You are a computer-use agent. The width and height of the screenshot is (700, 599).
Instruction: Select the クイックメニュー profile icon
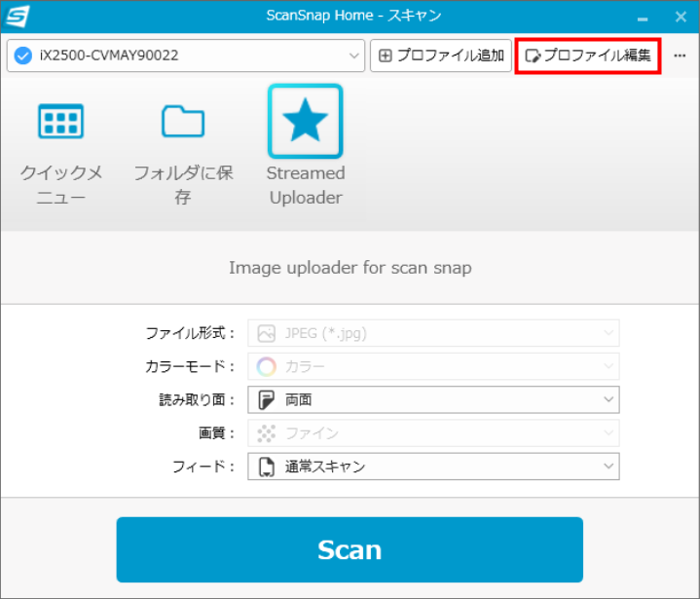tap(60, 122)
